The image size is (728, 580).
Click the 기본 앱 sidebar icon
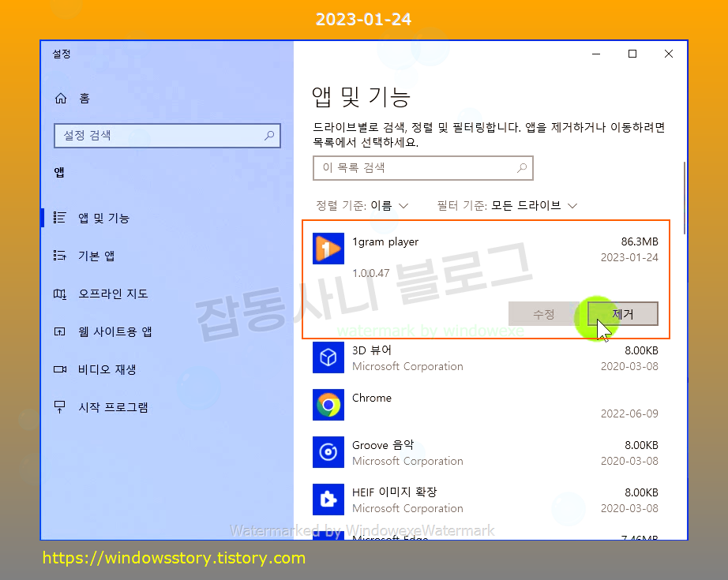coord(60,256)
